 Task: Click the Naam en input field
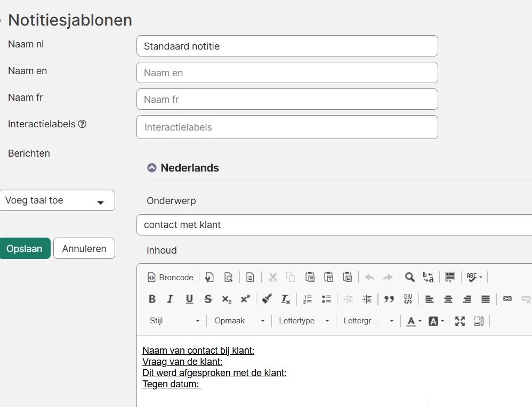point(287,73)
